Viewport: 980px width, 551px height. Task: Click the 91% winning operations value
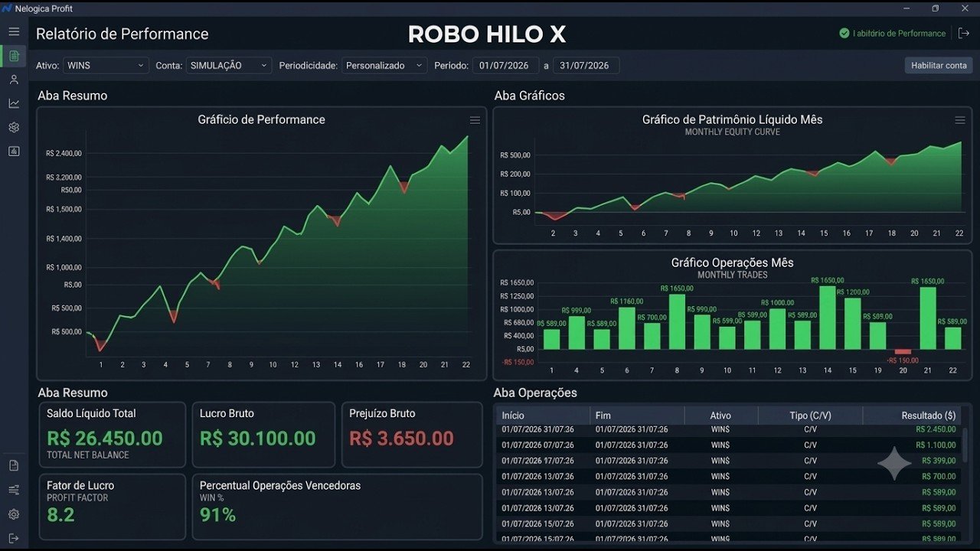[218, 515]
